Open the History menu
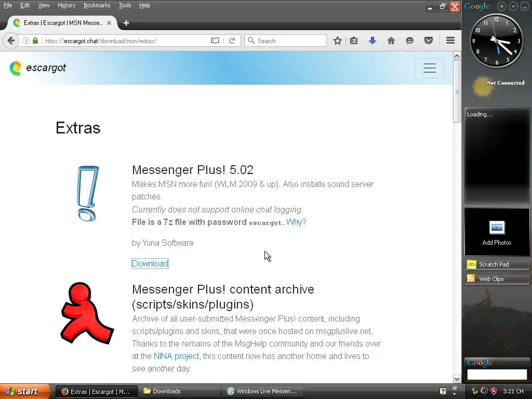The width and height of the screenshot is (532, 399). 66,5
